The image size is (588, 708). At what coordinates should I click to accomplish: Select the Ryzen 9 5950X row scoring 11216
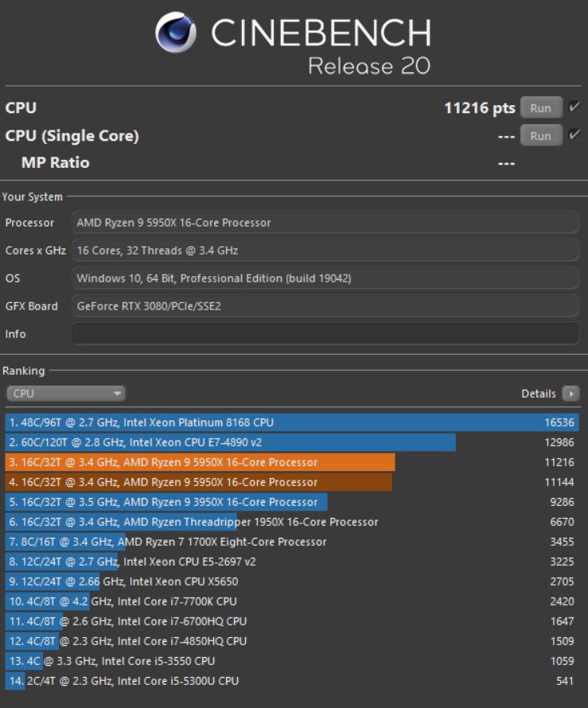292,462
